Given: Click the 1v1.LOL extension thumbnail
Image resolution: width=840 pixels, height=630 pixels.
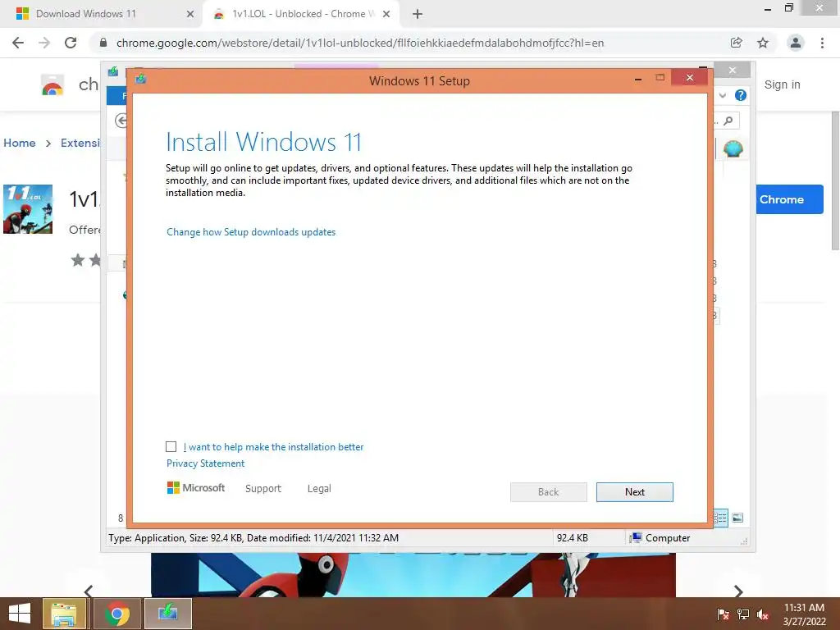Looking at the screenshot, I should (28, 209).
